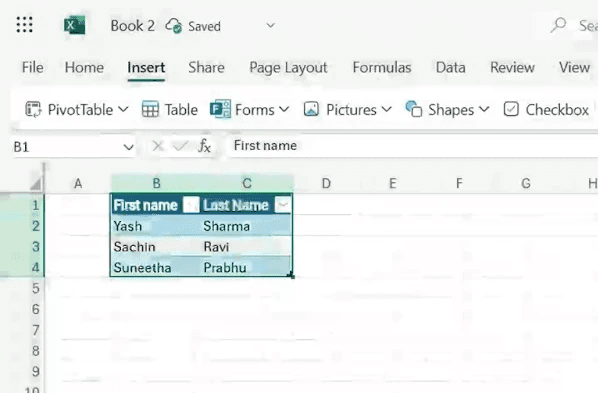
Task: Click the Shapes button
Action: coord(439,110)
